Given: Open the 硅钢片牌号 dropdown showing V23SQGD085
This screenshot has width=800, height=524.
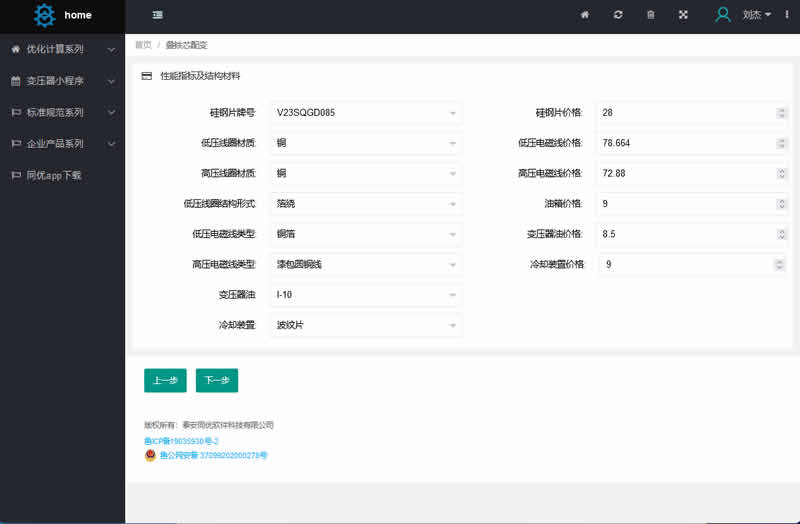Looking at the screenshot, I should pos(366,113).
